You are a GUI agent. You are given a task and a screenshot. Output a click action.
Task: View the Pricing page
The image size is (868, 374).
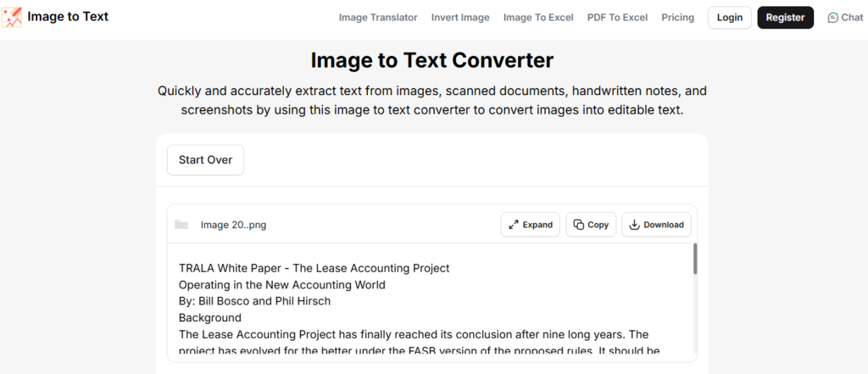click(677, 18)
